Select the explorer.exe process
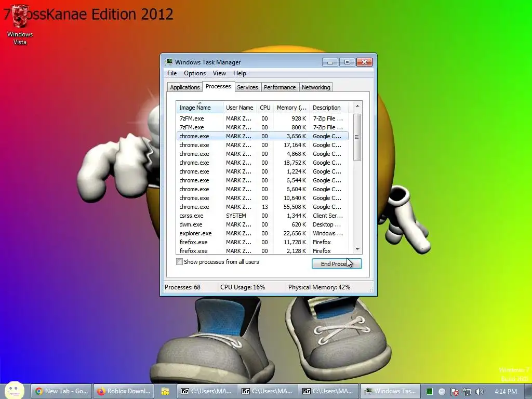 pos(262,233)
